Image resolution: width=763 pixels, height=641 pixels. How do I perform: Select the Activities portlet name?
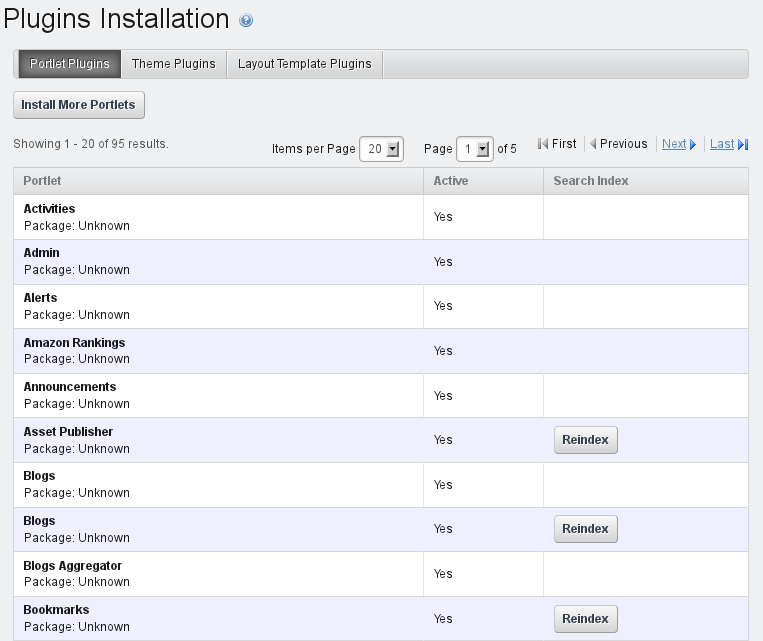(x=49, y=209)
